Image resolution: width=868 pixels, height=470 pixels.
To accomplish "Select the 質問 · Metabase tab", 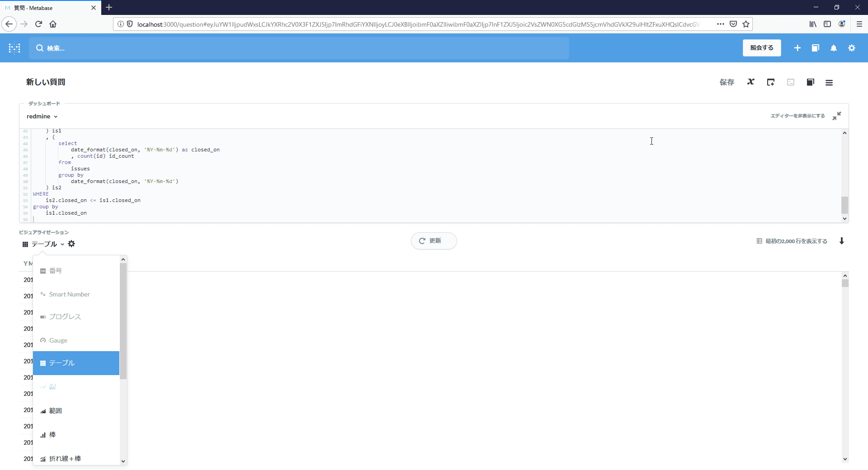I will click(51, 8).
